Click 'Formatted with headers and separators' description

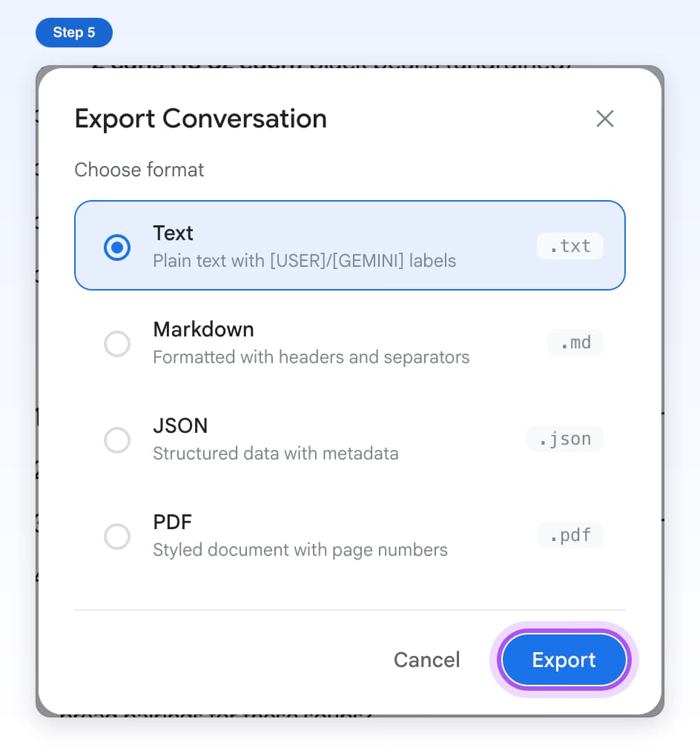tap(311, 357)
